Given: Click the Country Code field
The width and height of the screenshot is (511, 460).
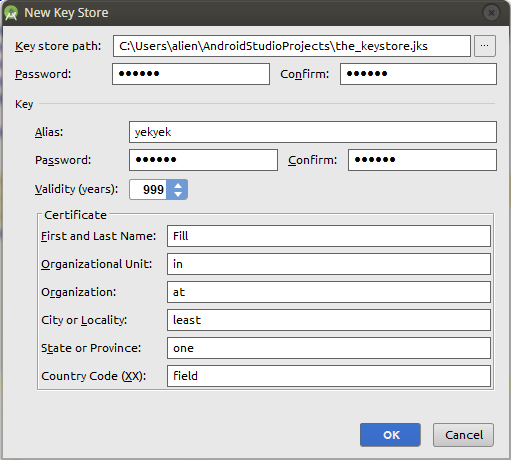Looking at the screenshot, I should [329, 376].
